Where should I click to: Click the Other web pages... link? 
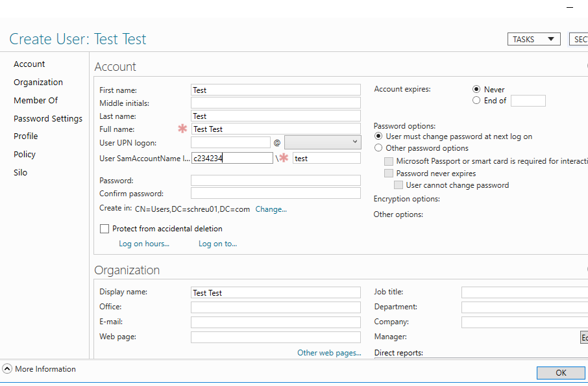329,353
